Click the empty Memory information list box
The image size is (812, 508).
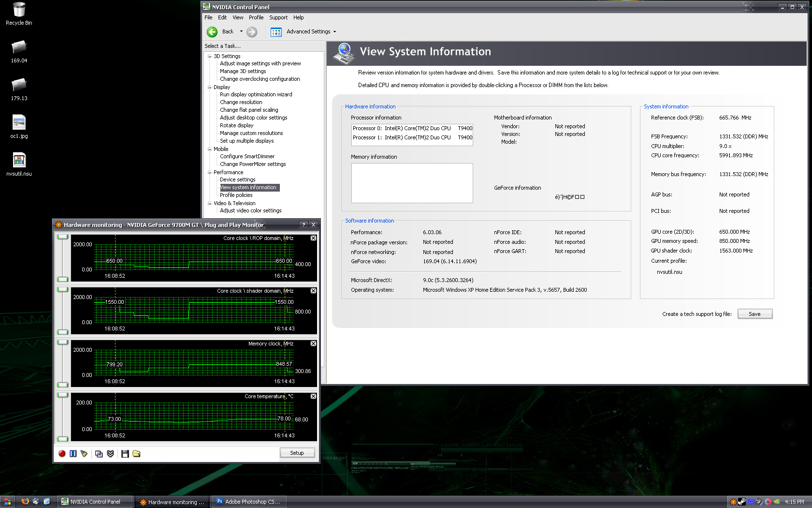pos(412,183)
